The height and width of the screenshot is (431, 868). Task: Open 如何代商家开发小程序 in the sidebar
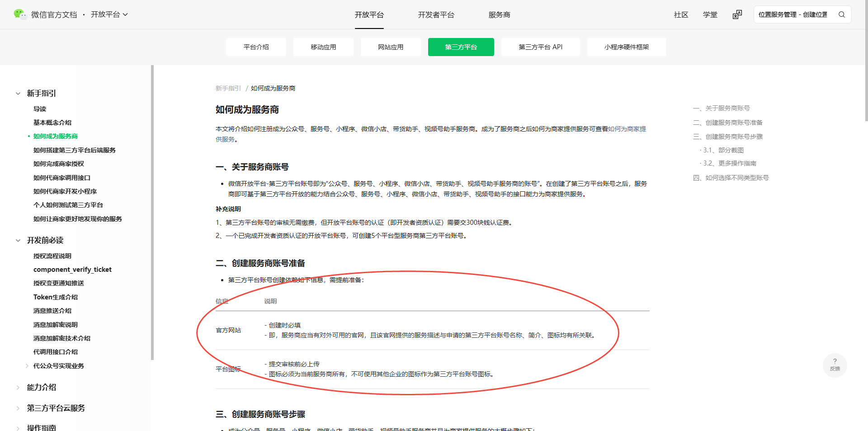pyautogui.click(x=65, y=191)
